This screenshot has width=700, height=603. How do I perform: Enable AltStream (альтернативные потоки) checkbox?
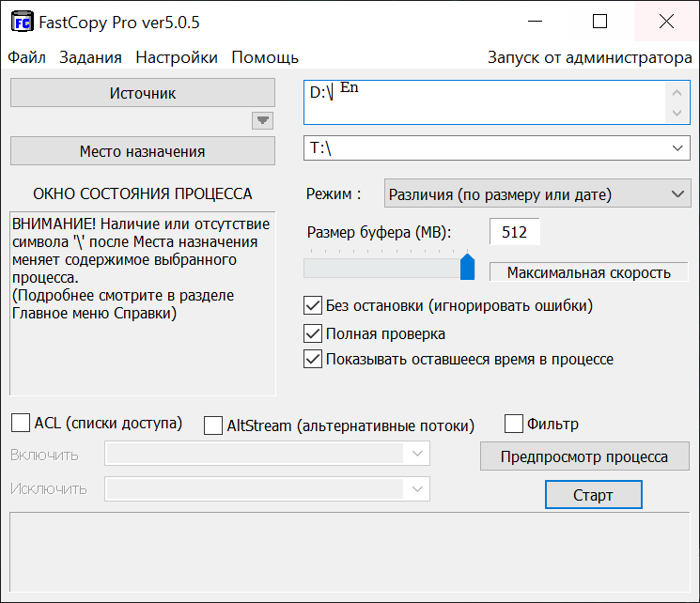coord(213,425)
